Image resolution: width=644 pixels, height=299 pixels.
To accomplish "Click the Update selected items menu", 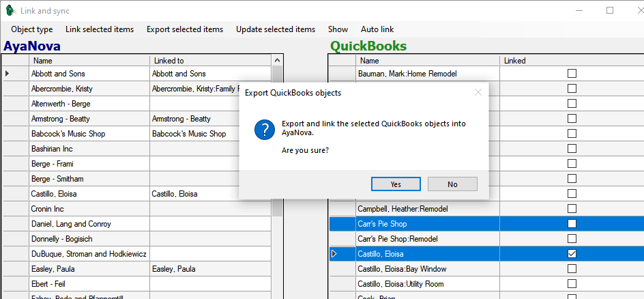I will pyautogui.click(x=276, y=29).
